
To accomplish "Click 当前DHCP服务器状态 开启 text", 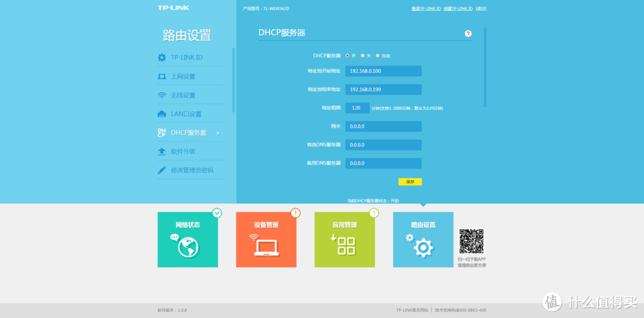I will tap(373, 200).
